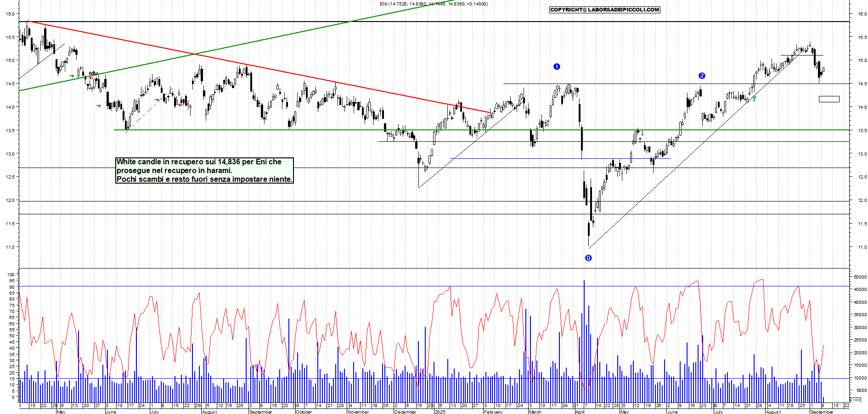Click the red arrow beneath the 'tdv' label

(x=91, y=78)
